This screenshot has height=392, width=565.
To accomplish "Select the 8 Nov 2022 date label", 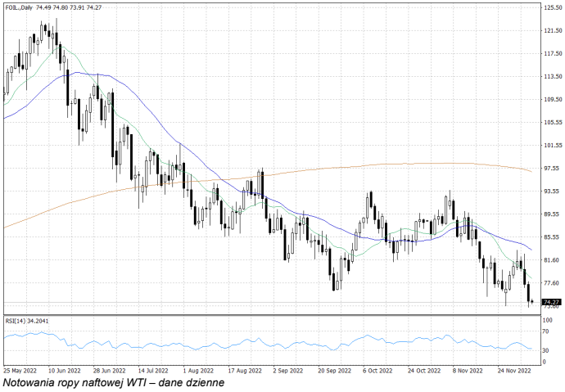I will pos(465,370).
